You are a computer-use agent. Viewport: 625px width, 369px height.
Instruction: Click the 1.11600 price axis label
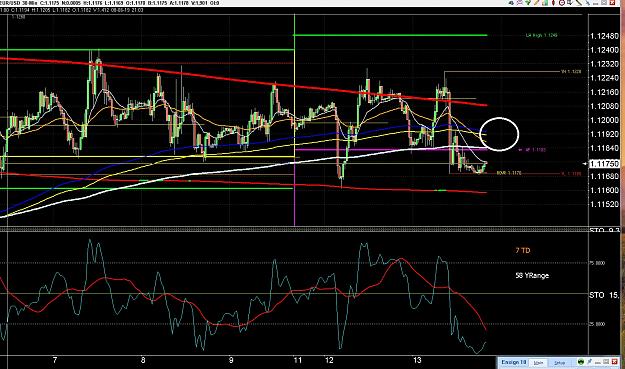[604, 190]
